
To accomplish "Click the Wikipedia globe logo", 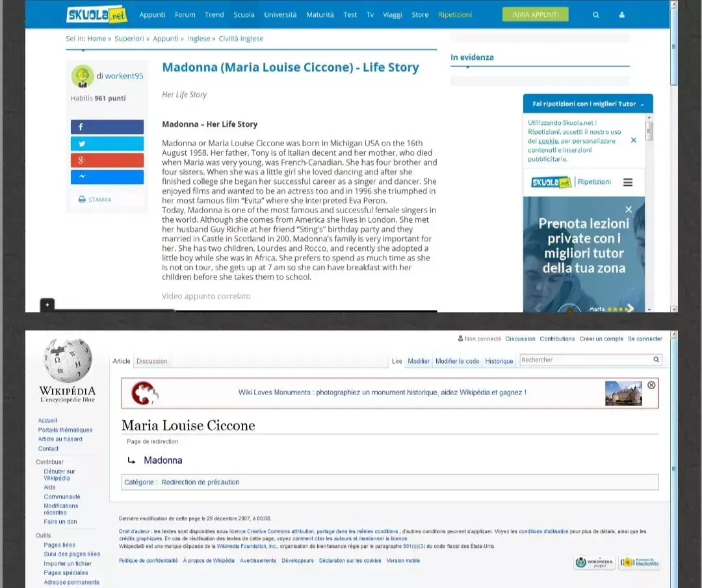I will 68,361.
